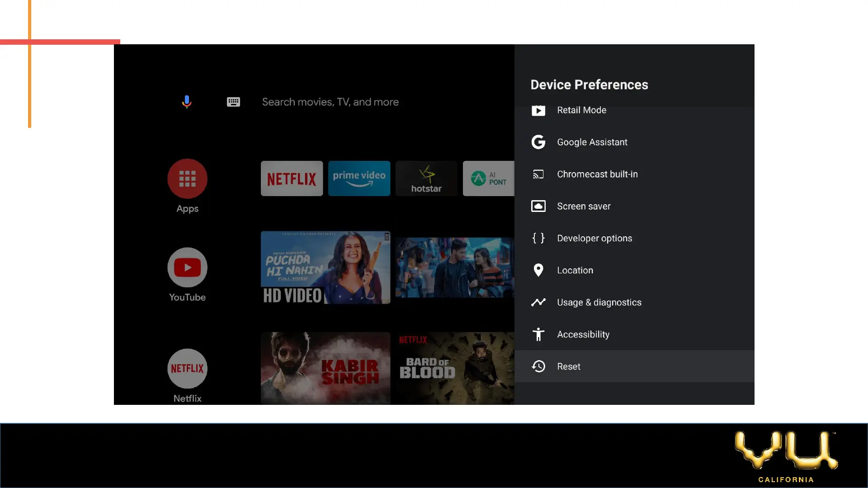Open the Netflix circular channel icon

click(187, 368)
